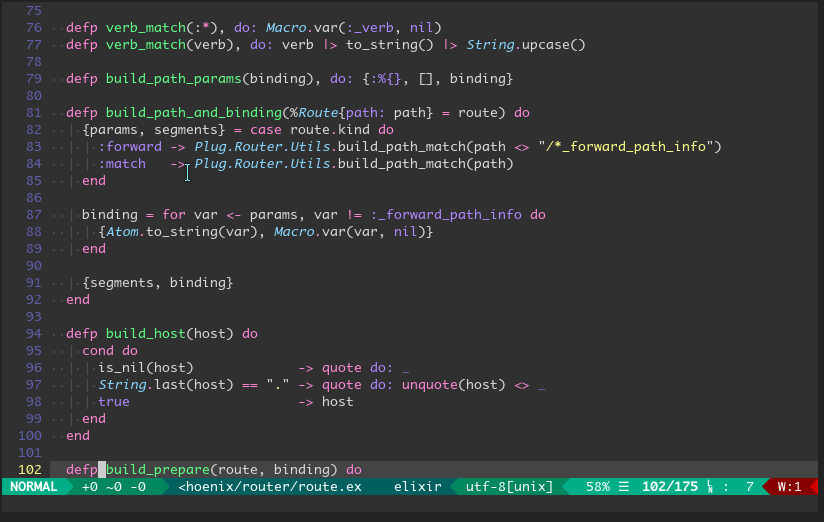The image size is (824, 522).
Task: Click line number 81 in gutter
Action: 34,112
